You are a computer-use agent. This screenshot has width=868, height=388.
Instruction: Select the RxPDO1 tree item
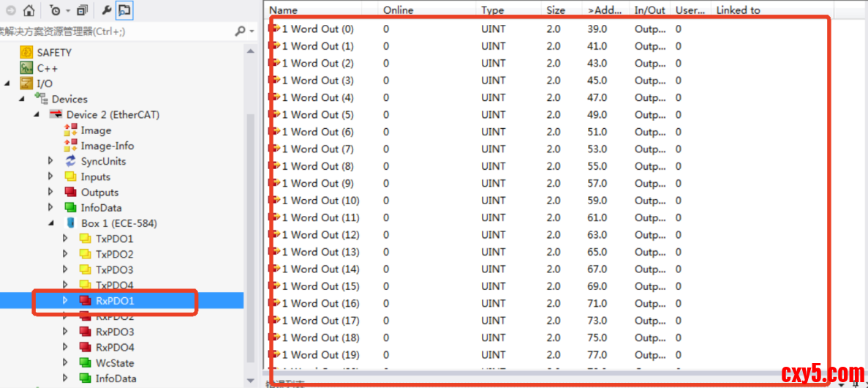pos(115,300)
